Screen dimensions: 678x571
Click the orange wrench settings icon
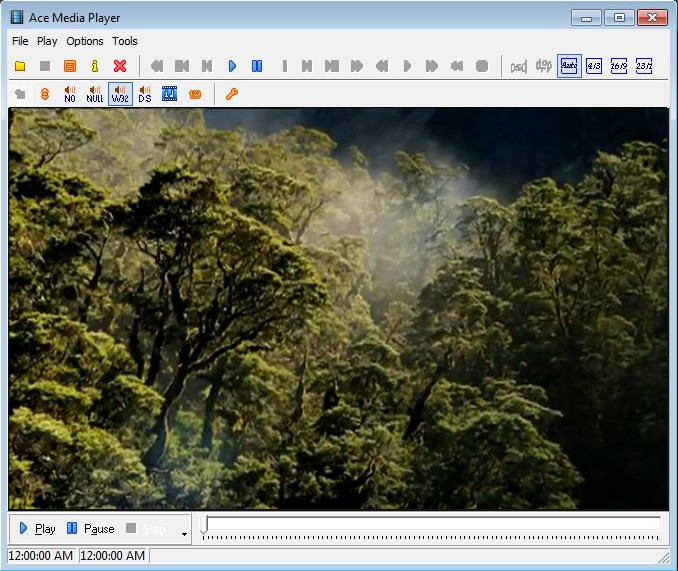click(232, 94)
